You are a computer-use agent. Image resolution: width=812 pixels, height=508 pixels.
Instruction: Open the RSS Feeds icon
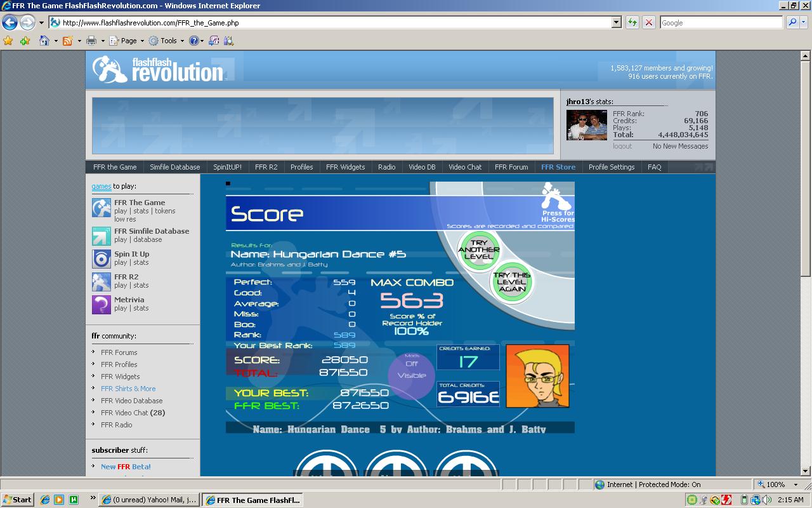tap(67, 41)
